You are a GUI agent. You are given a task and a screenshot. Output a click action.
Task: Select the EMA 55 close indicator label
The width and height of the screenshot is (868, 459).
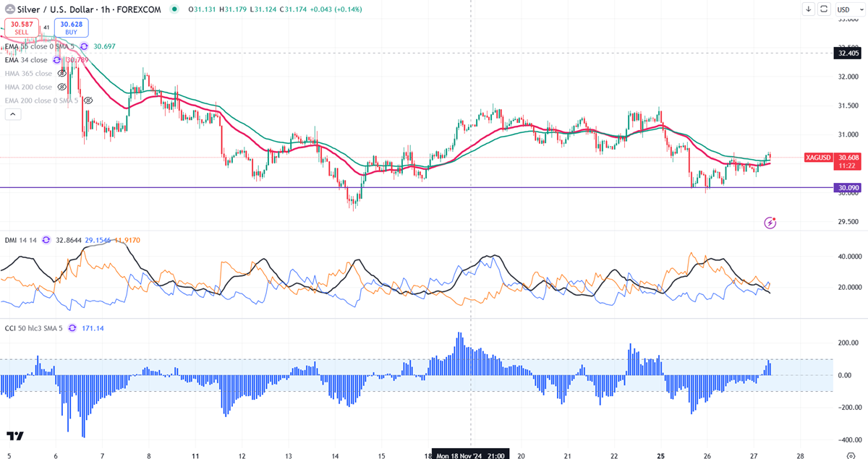click(x=39, y=46)
